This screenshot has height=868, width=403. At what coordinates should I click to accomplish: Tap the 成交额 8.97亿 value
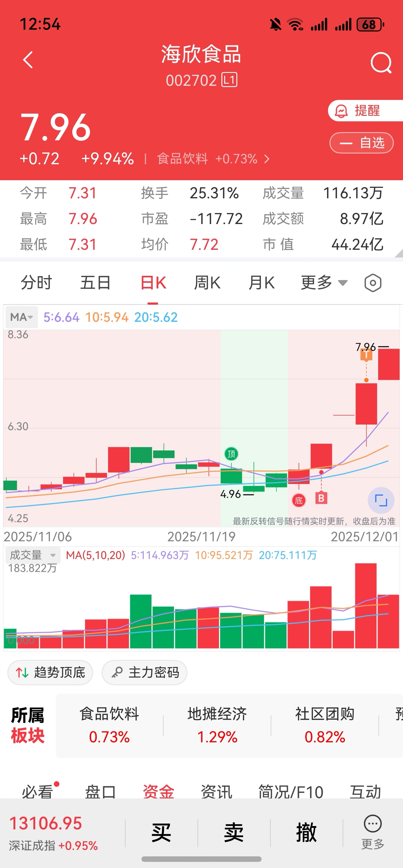(362, 219)
